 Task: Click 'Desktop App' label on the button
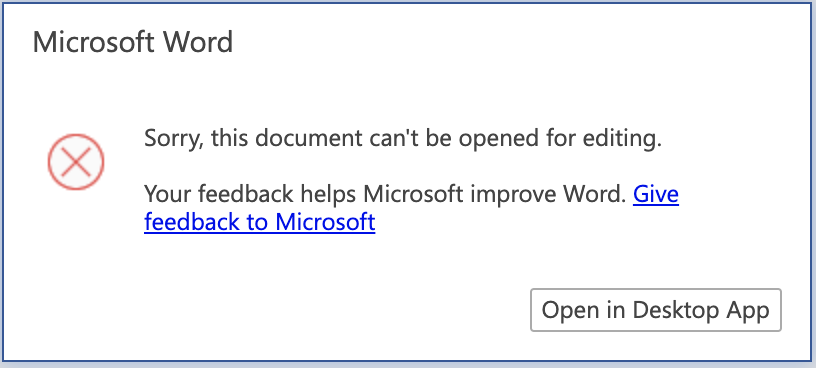[x=700, y=310]
